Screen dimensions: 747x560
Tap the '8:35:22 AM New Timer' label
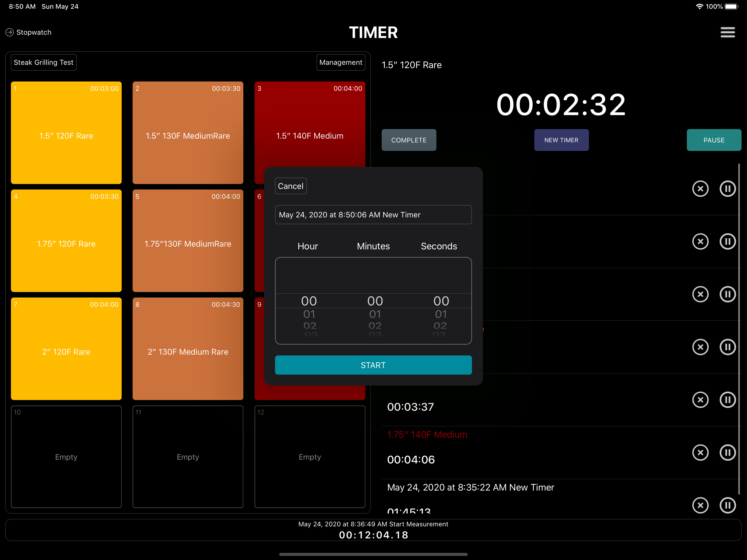point(470,487)
